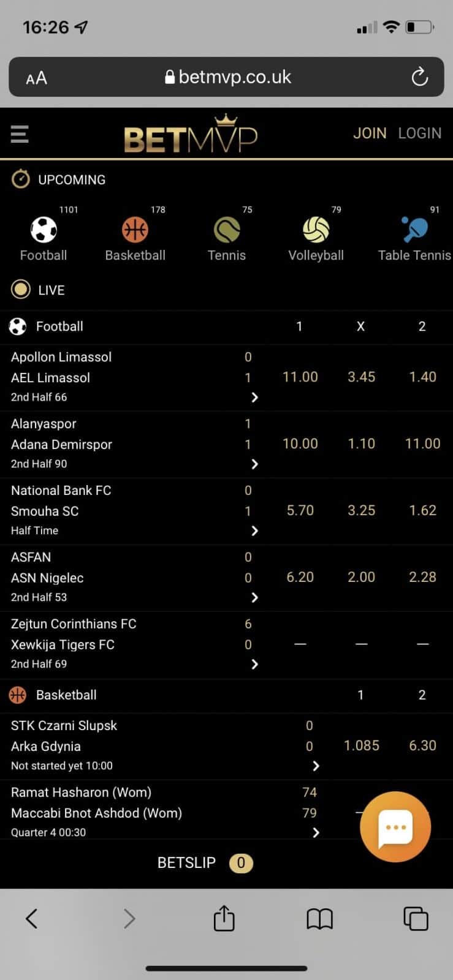
Task: Select the Football sport icon
Action: click(44, 230)
